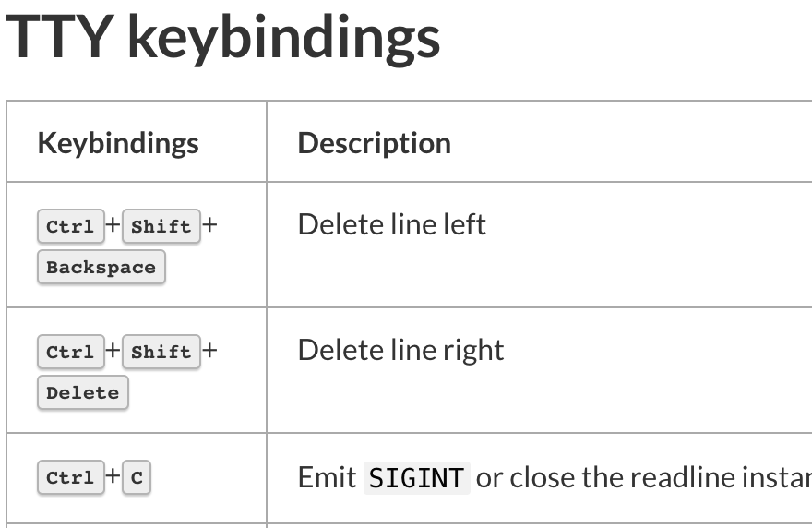812x528 pixels.
Task: Click the Backspace key cap
Action: pyautogui.click(x=101, y=268)
